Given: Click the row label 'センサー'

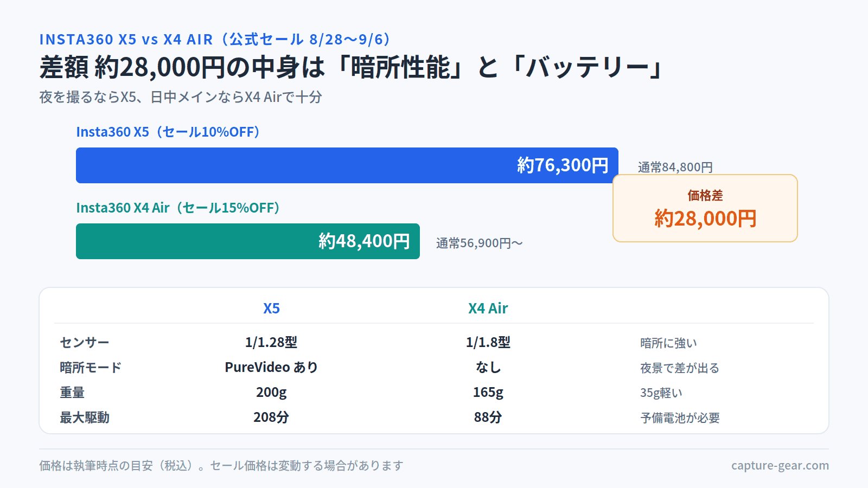Looking at the screenshot, I should (85, 342).
